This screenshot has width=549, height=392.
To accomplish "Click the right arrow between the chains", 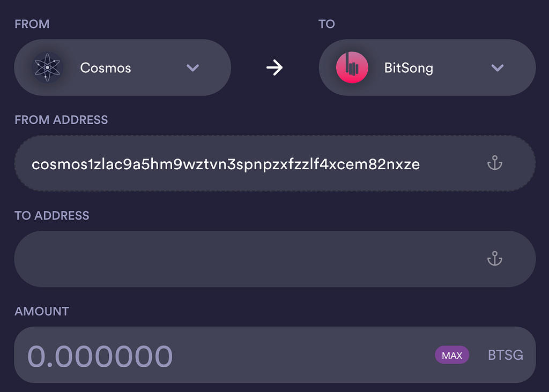I will click(x=274, y=68).
